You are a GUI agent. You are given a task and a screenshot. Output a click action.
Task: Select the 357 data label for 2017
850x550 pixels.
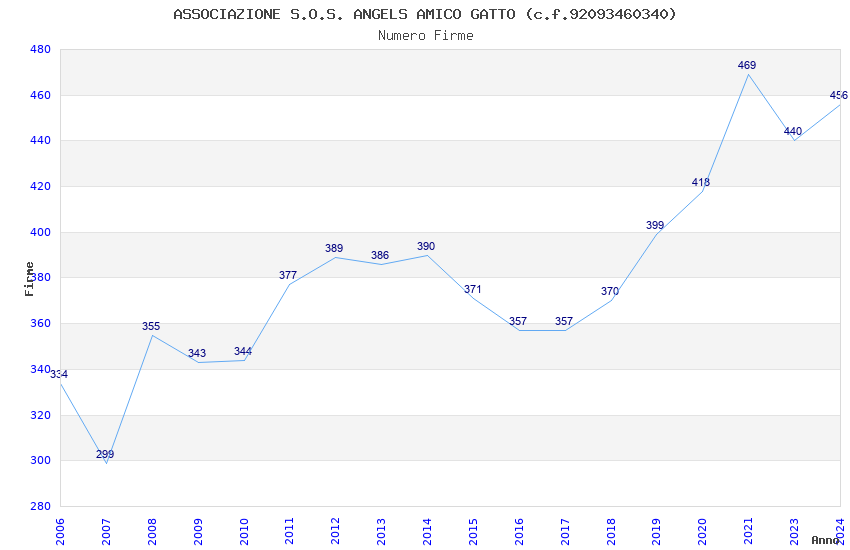click(x=564, y=321)
